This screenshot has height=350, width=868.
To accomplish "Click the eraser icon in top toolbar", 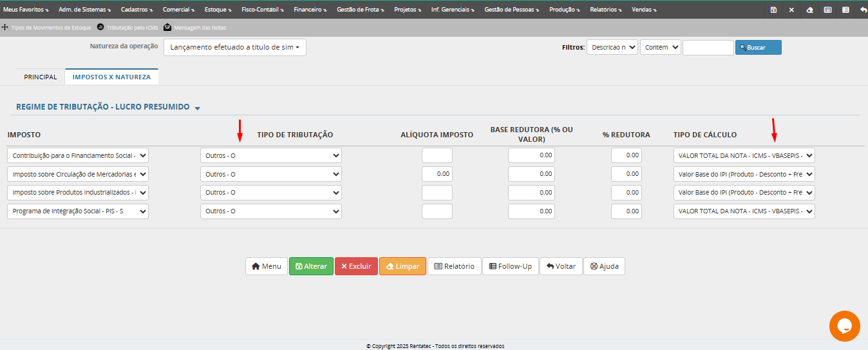I will coord(809,10).
